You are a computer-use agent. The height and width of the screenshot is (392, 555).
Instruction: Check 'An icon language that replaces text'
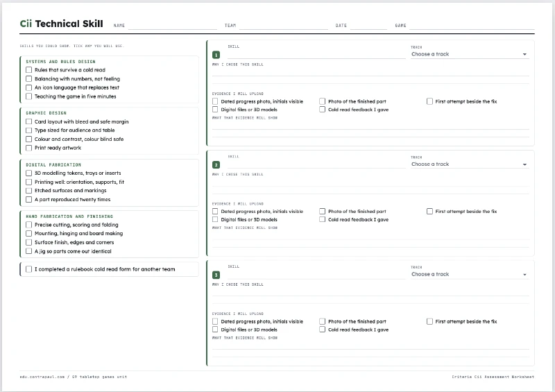28,87
